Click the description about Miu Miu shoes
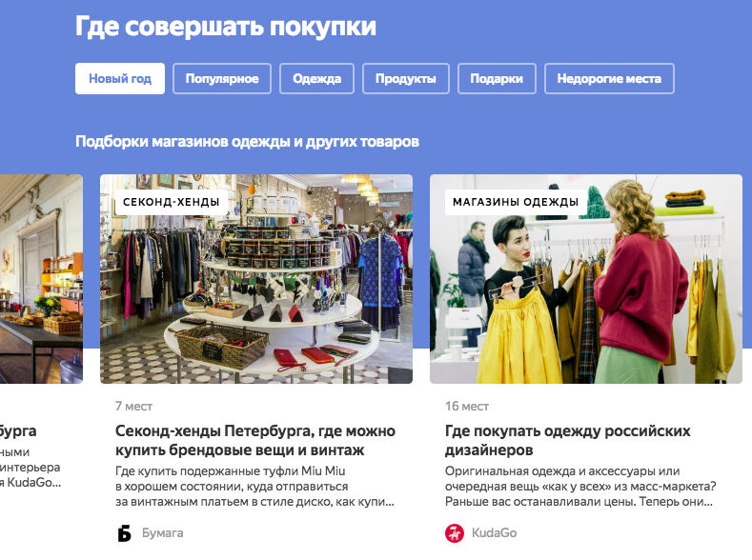The image size is (752, 560). point(254,487)
